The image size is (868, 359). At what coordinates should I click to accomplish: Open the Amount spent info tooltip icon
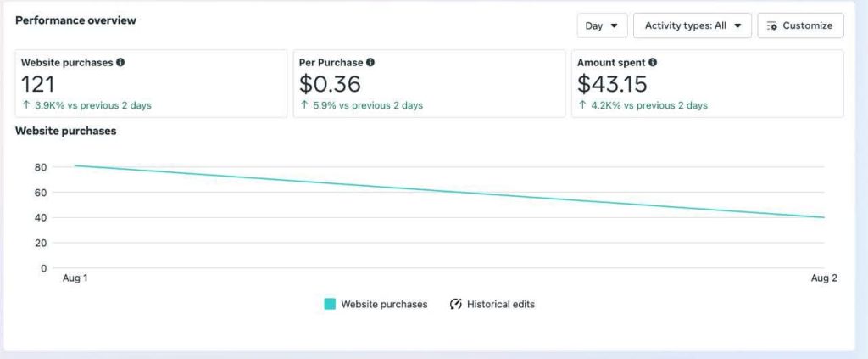(x=653, y=63)
